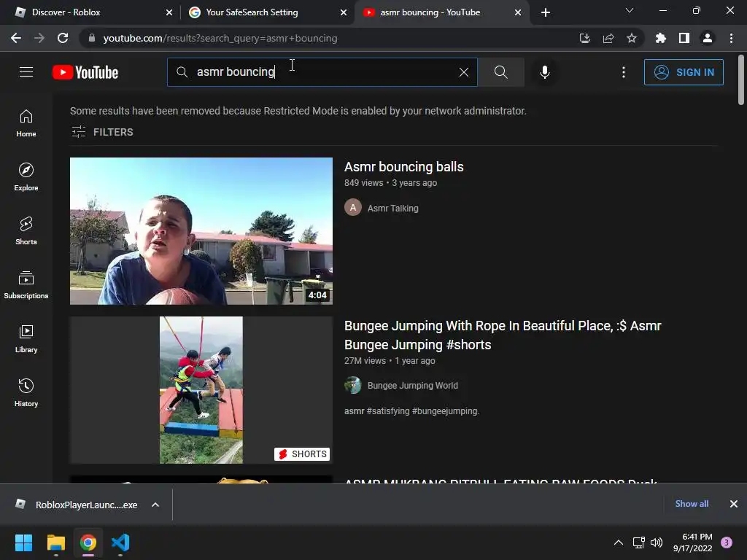Click the page vertical scrollbar
747x560 pixels.
[741, 79]
